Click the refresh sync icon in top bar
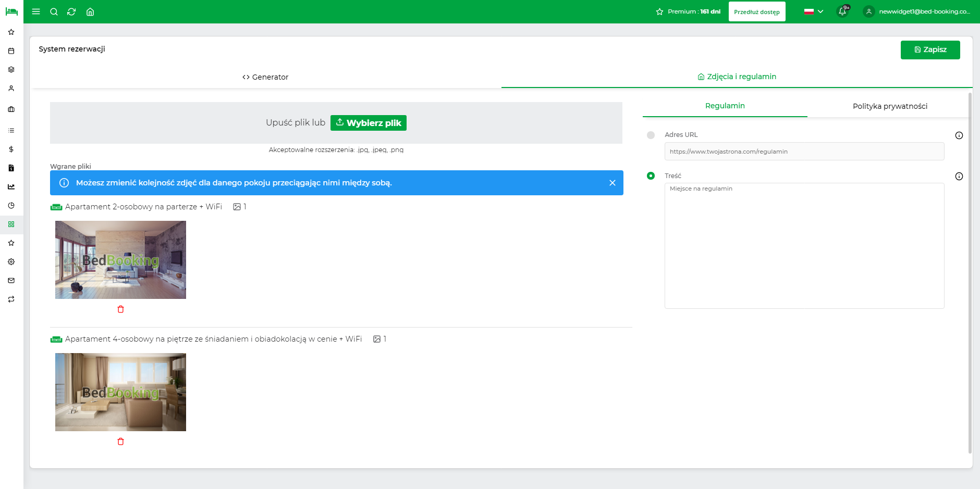The width and height of the screenshot is (980, 489). tap(71, 11)
